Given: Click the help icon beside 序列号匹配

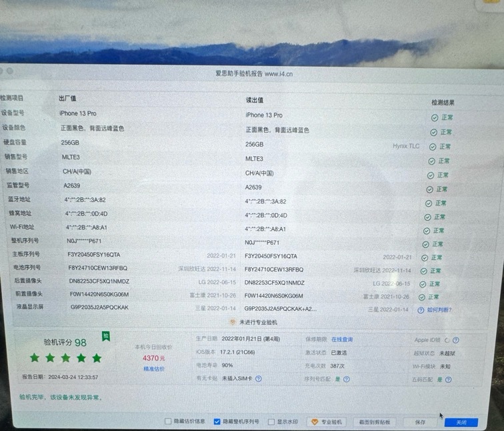Looking at the screenshot, I should [347, 379].
